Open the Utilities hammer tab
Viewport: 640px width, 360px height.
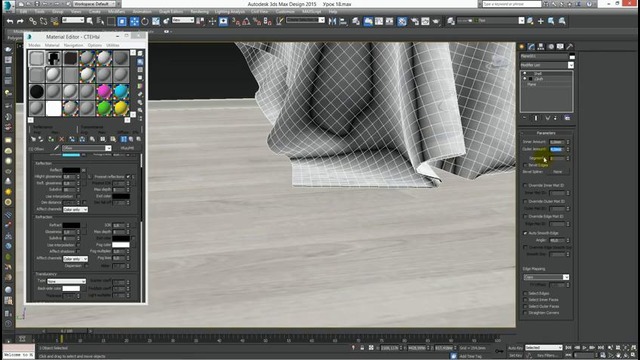(x=570, y=47)
